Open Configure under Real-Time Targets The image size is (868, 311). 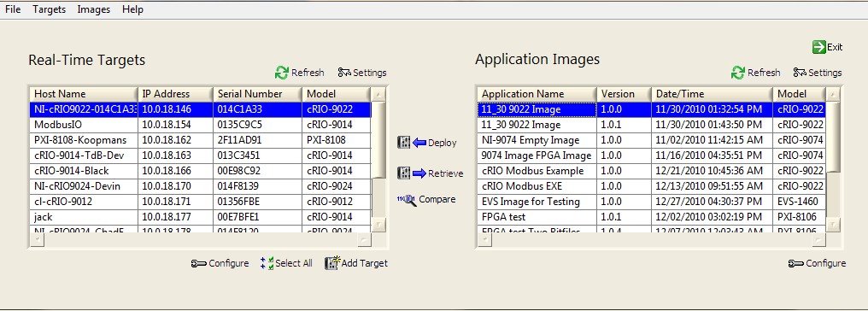coord(220,263)
